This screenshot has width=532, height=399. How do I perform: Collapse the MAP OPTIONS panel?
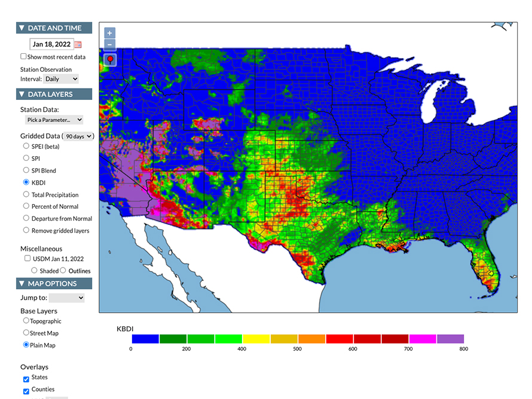[x=21, y=284]
